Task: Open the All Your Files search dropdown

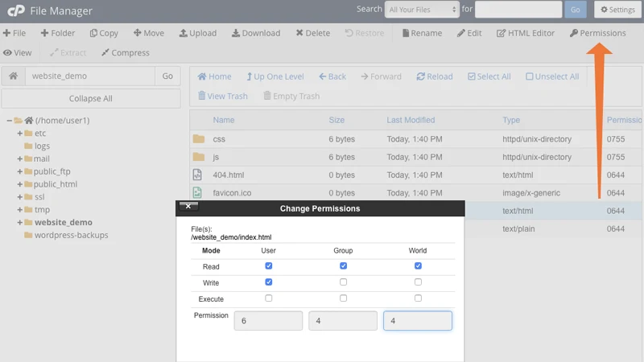Action: [x=422, y=10]
